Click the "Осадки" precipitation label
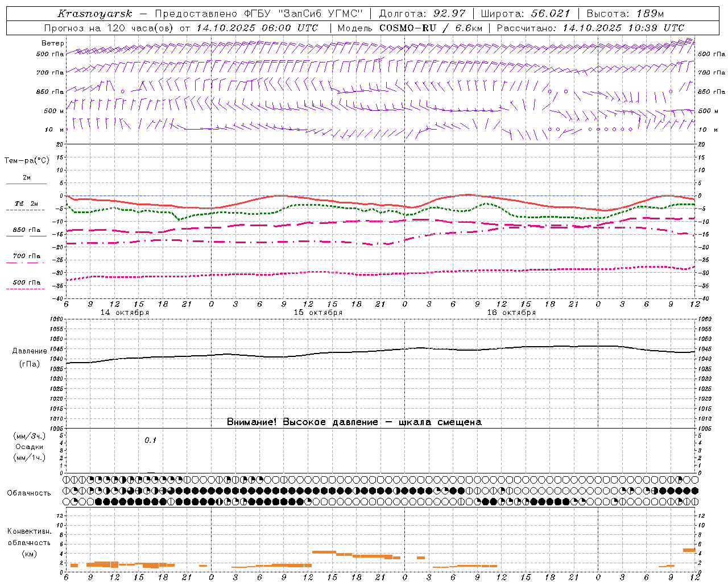 [30, 447]
